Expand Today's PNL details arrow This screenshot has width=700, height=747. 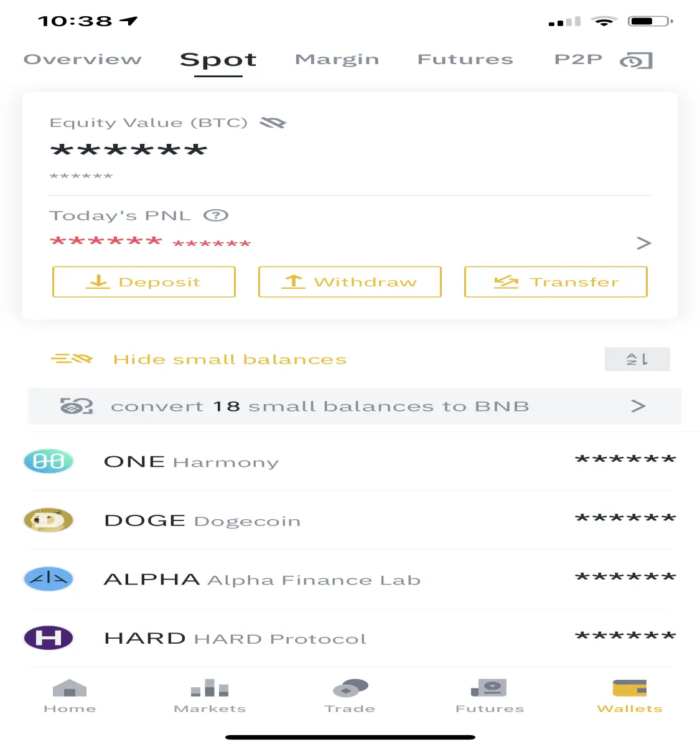644,243
